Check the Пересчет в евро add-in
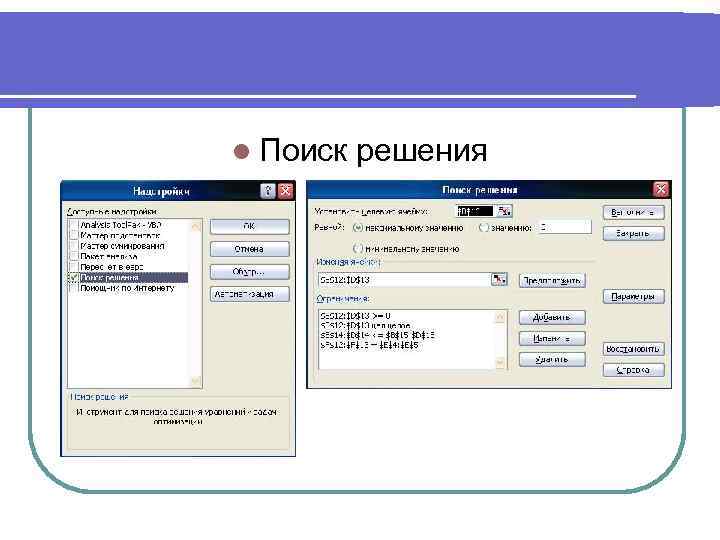Screen dimensions: 720x540 point(73,267)
